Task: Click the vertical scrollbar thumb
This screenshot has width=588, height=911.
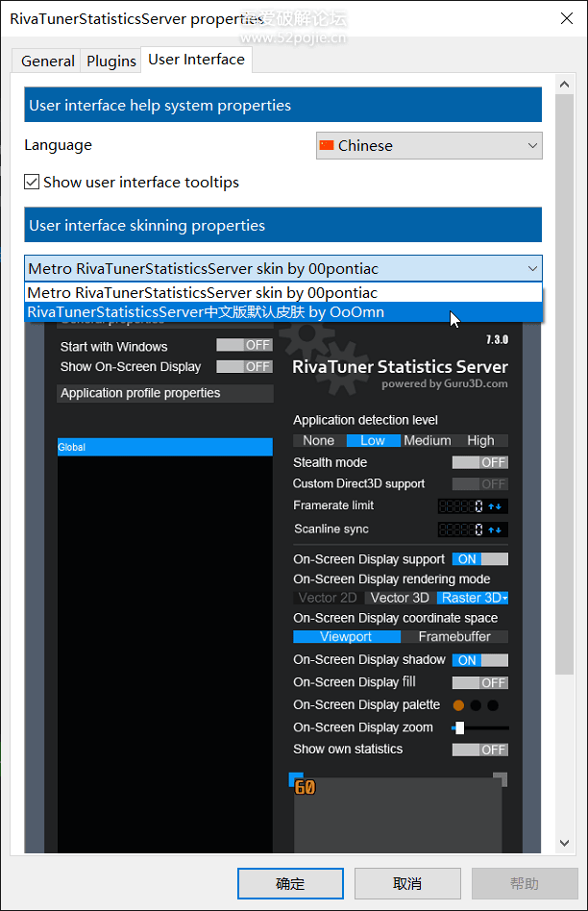Action: pos(564,384)
